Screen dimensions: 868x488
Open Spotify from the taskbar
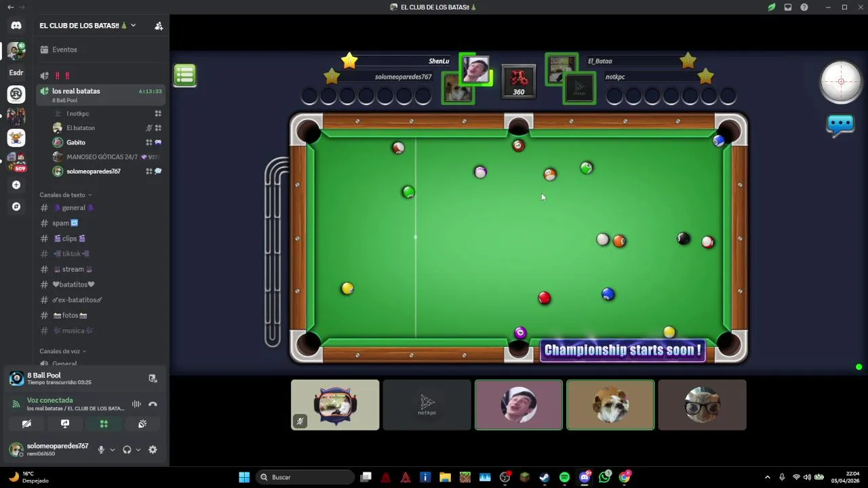[564, 477]
